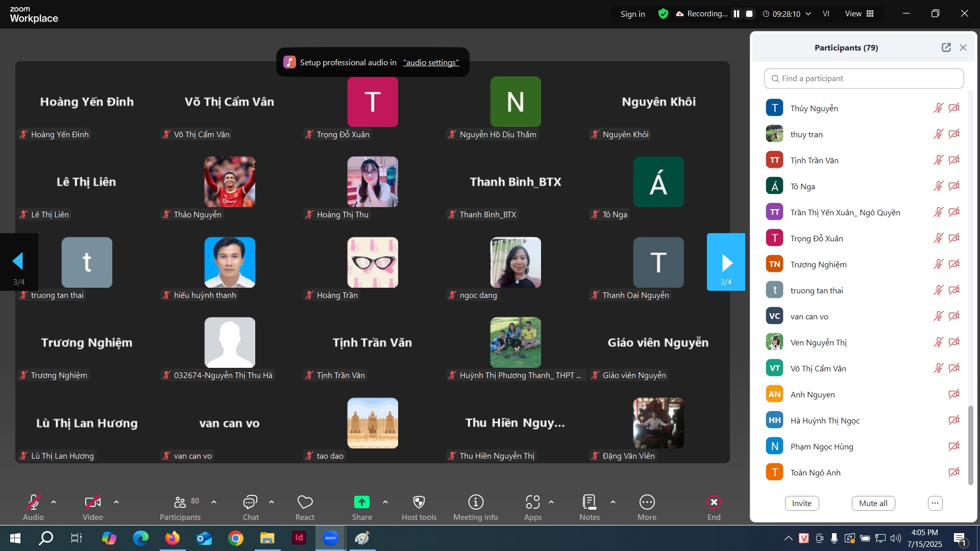Expand apps options arrow

[551, 502]
